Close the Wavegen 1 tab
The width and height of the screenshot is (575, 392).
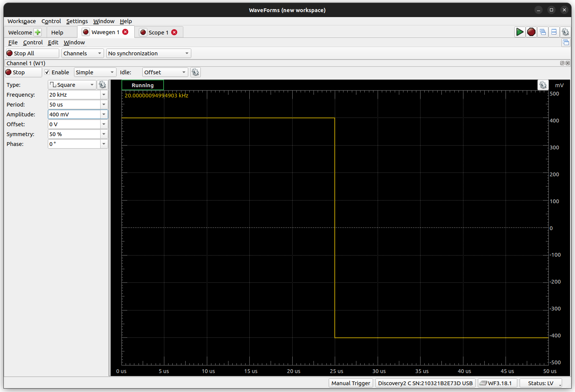[126, 32]
